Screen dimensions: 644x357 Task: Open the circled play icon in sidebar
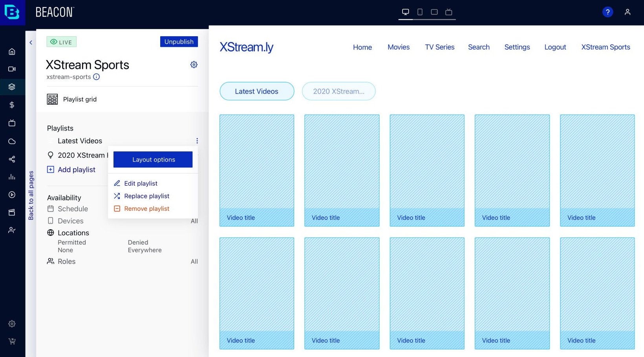click(x=12, y=195)
